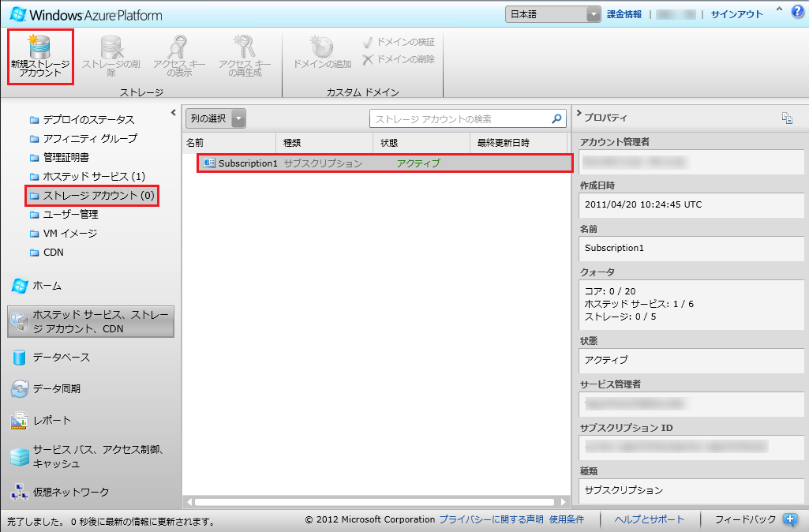Sort by the 最終更新日時 column header

[x=518, y=143]
